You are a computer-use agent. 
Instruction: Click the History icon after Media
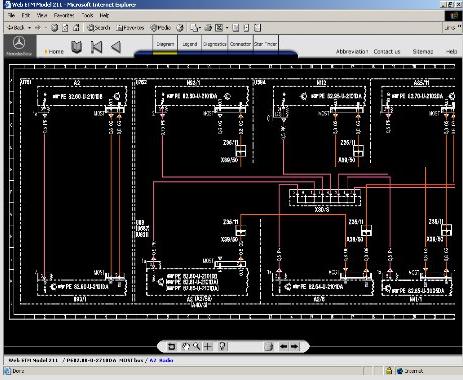pyautogui.click(x=180, y=28)
